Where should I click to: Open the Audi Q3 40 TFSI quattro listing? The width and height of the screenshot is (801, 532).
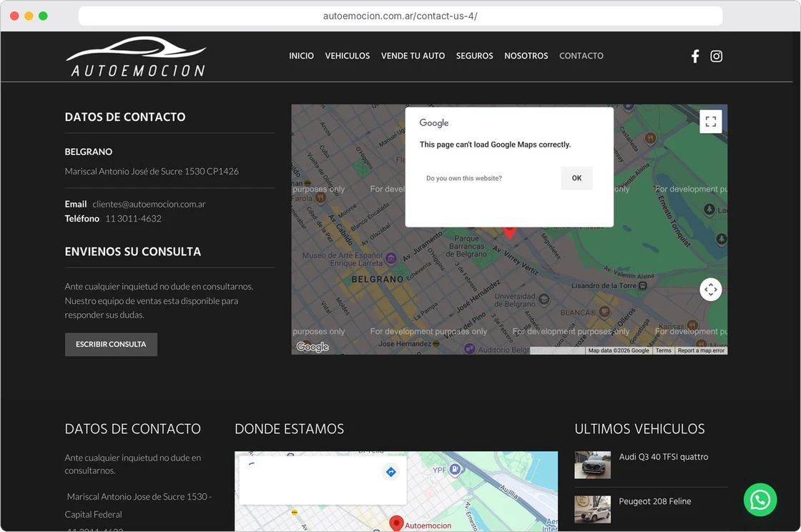pos(664,457)
